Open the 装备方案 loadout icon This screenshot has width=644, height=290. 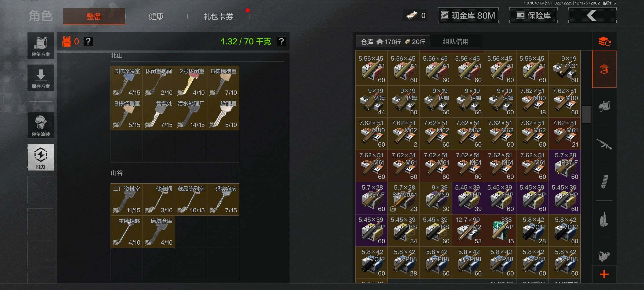coord(41,46)
